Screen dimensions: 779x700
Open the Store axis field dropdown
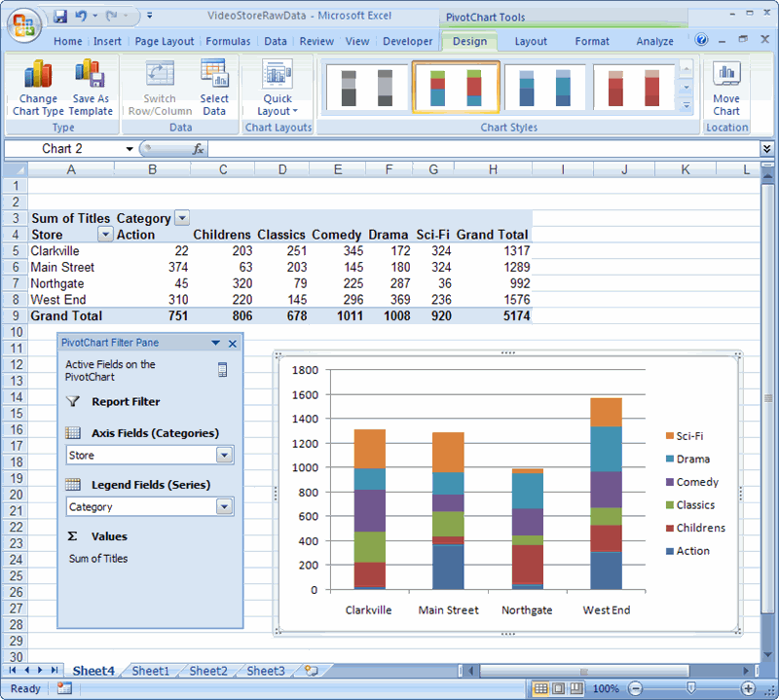(225, 455)
